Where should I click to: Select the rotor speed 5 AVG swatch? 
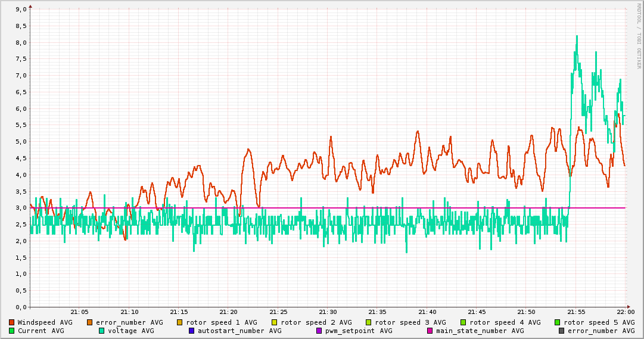pos(558,322)
